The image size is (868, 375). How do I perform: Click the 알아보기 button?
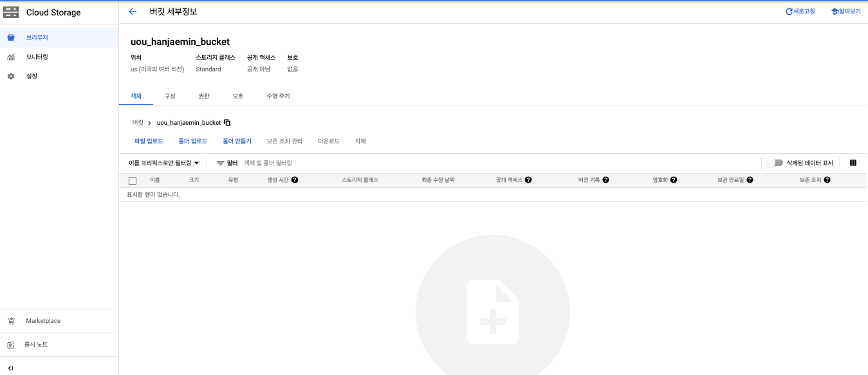pyautogui.click(x=845, y=12)
